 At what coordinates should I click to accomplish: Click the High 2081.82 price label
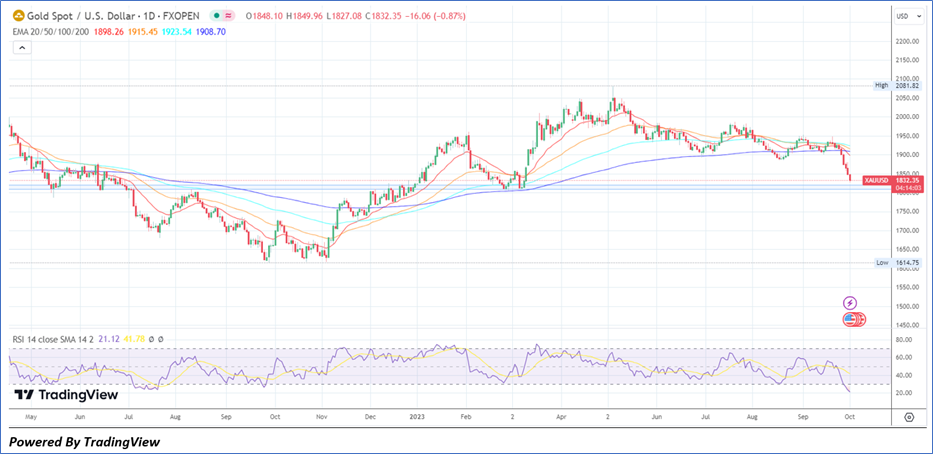tap(897, 86)
